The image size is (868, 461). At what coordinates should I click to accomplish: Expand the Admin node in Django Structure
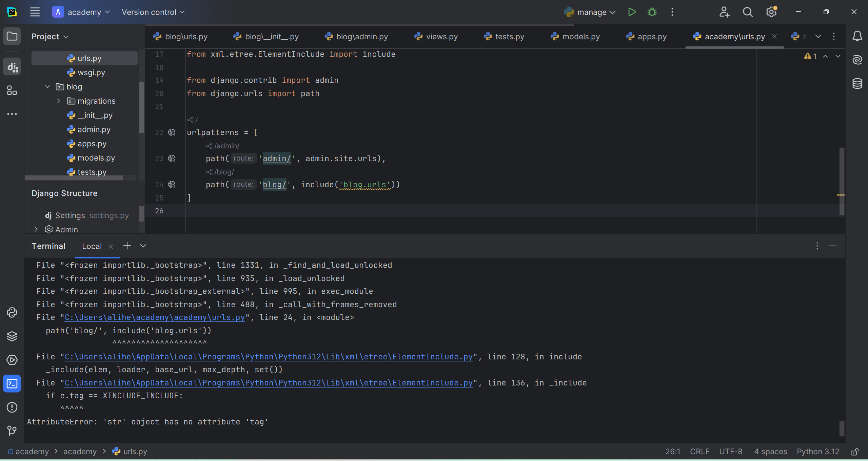coord(36,230)
